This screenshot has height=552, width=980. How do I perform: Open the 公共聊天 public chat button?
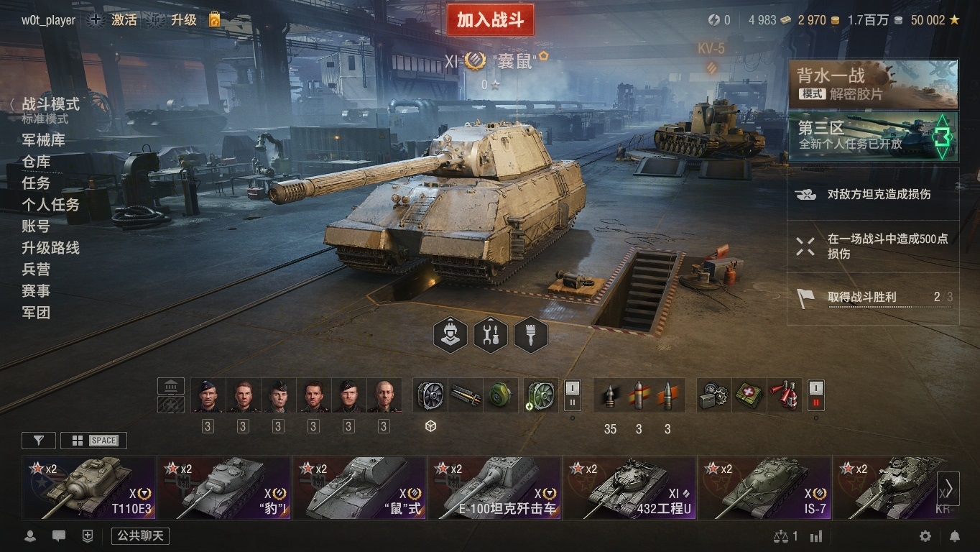point(140,536)
